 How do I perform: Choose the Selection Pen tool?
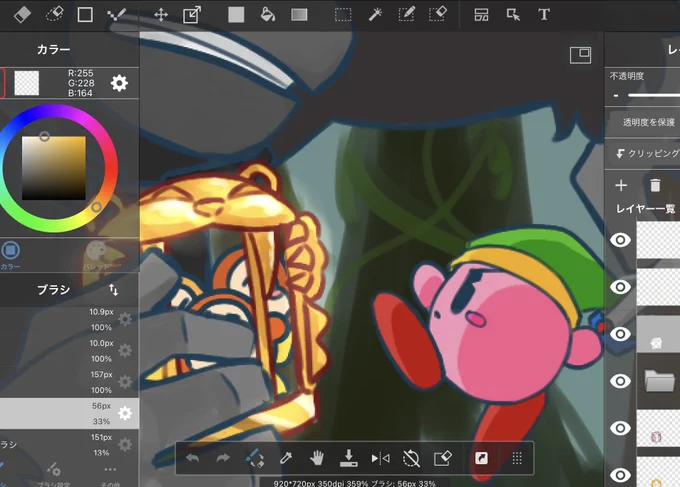(406, 14)
